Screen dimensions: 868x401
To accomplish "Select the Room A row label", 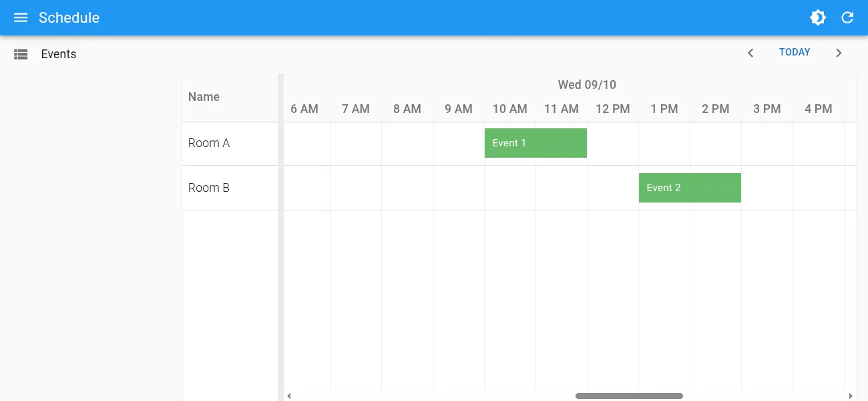I will (x=208, y=143).
